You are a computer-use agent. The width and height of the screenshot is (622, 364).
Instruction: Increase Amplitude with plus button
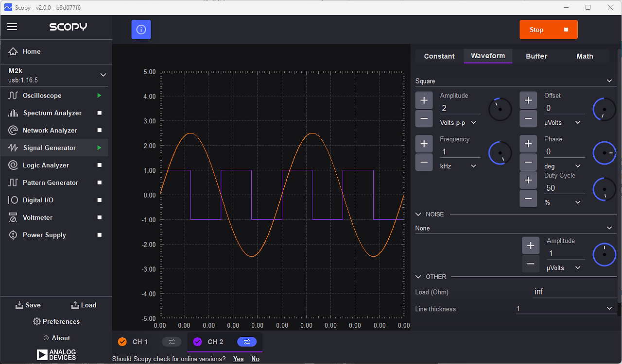pos(424,100)
